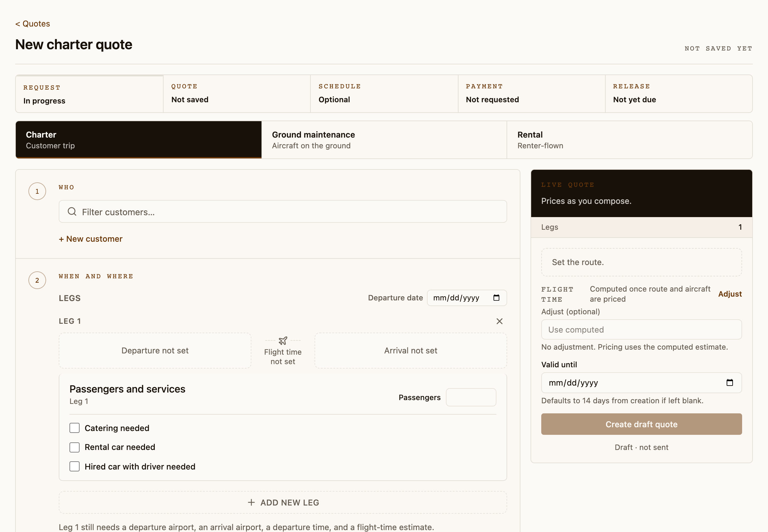This screenshot has height=532, width=768.
Task: Open the Request stage step
Action: coord(89,94)
